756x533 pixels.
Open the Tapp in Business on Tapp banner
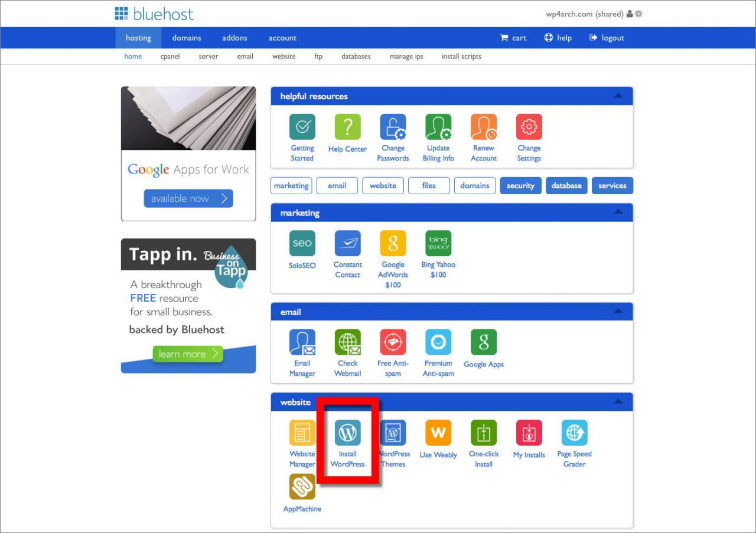point(188,306)
